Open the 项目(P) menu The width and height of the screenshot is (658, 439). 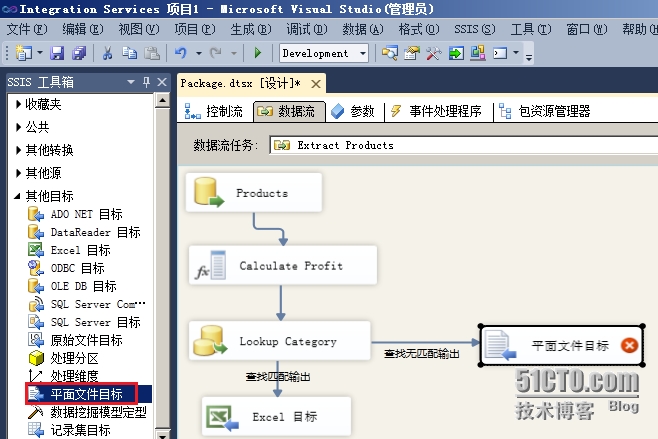[195, 29]
